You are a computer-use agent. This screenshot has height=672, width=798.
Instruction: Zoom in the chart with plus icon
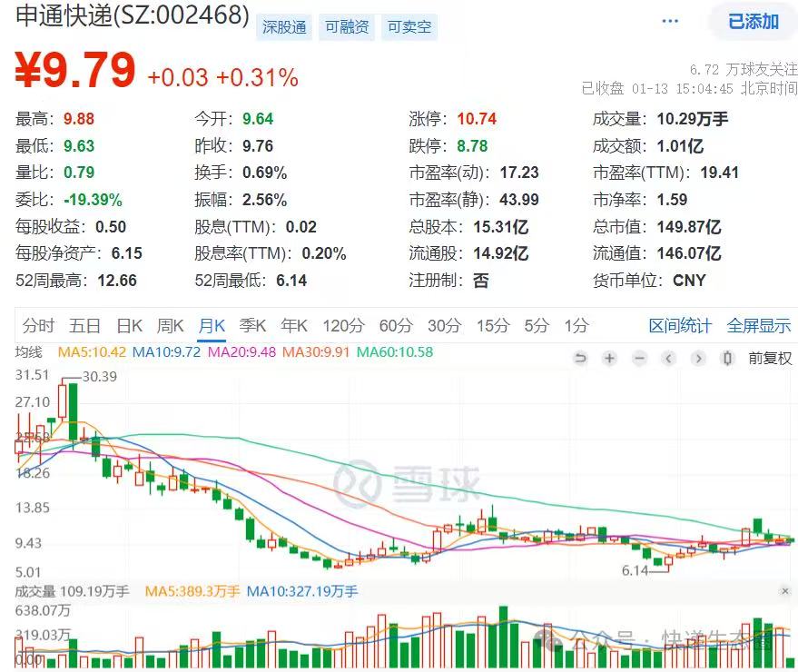coord(609,359)
